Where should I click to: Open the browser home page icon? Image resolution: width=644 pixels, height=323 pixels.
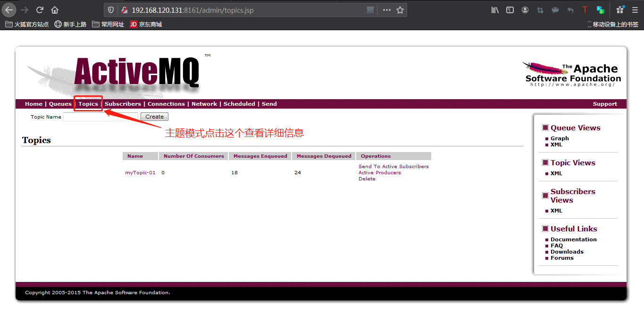pos(55,10)
